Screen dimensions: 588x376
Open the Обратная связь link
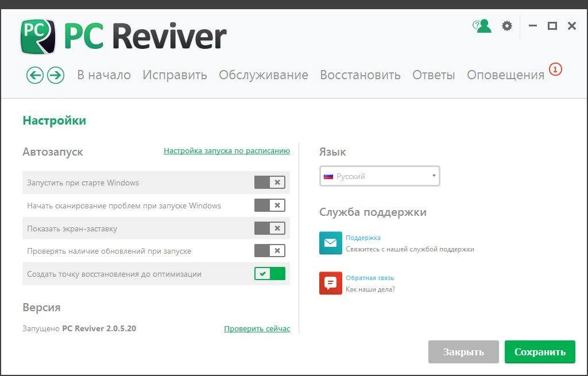coord(370,278)
